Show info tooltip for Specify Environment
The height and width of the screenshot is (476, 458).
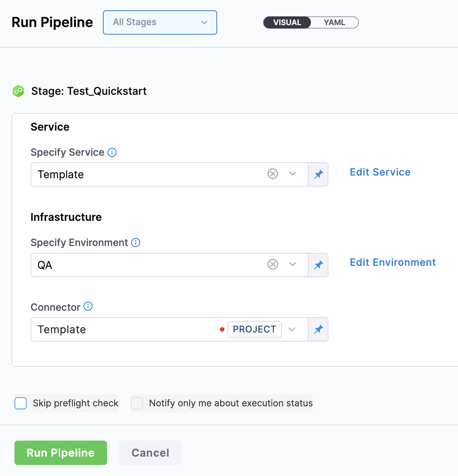point(136,243)
